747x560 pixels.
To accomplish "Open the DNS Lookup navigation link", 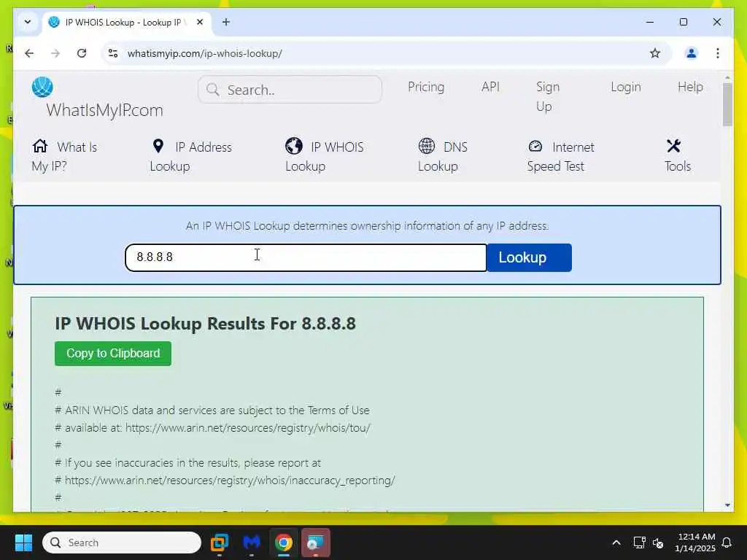I will point(443,156).
